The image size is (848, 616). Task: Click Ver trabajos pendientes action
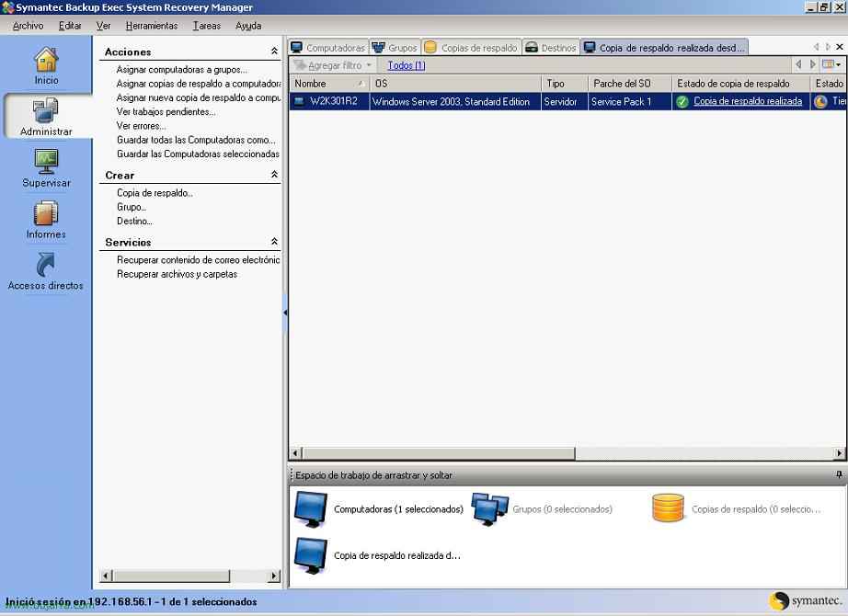[166, 111]
